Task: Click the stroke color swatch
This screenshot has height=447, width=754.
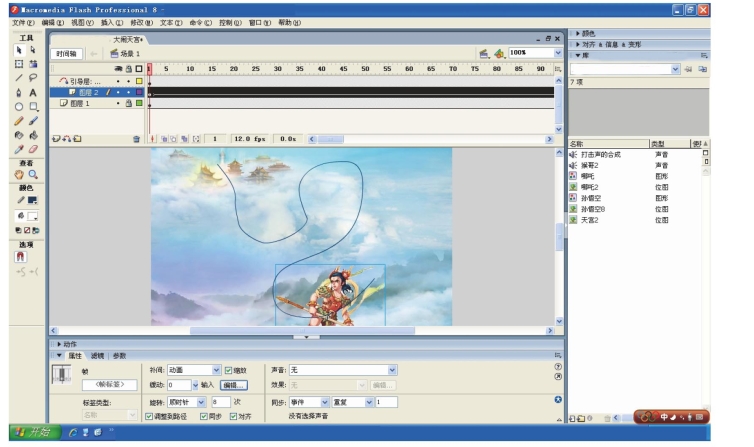Action: 32,200
